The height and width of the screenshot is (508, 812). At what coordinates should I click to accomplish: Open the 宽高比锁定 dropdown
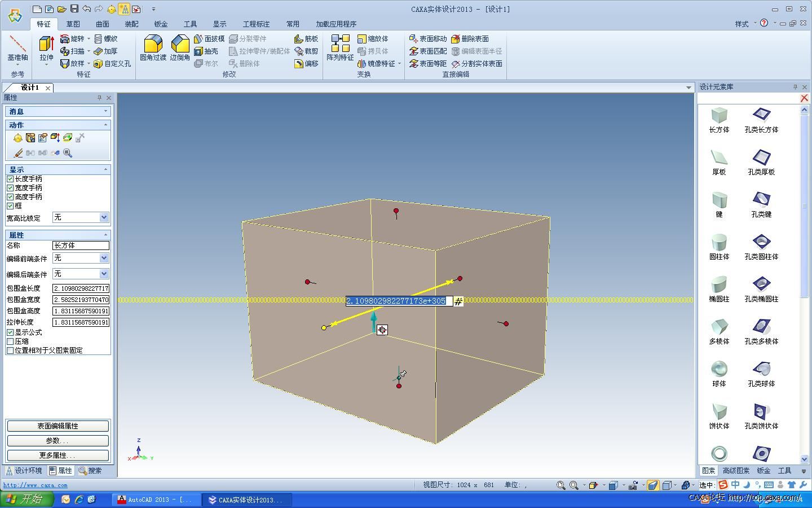click(x=104, y=217)
